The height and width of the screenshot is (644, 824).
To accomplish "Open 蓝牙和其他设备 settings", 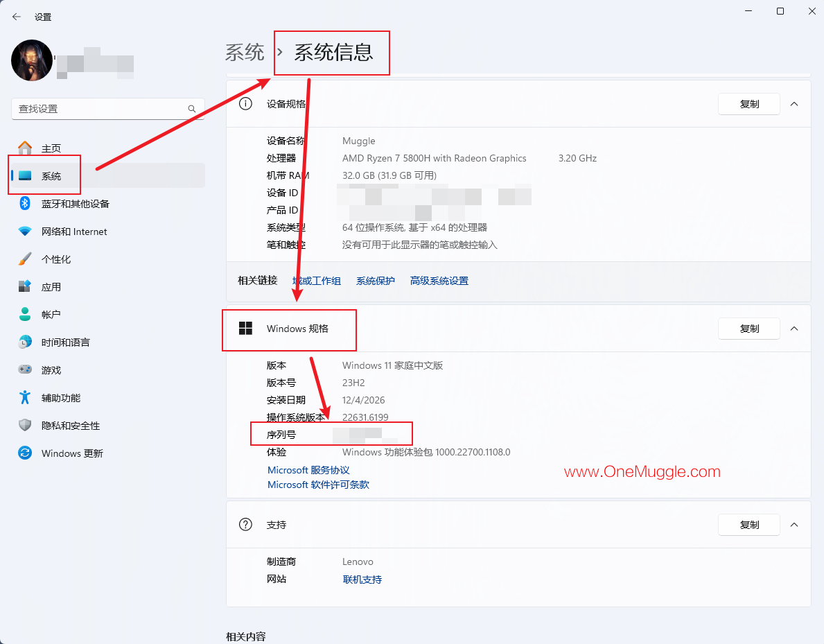I will point(107,203).
